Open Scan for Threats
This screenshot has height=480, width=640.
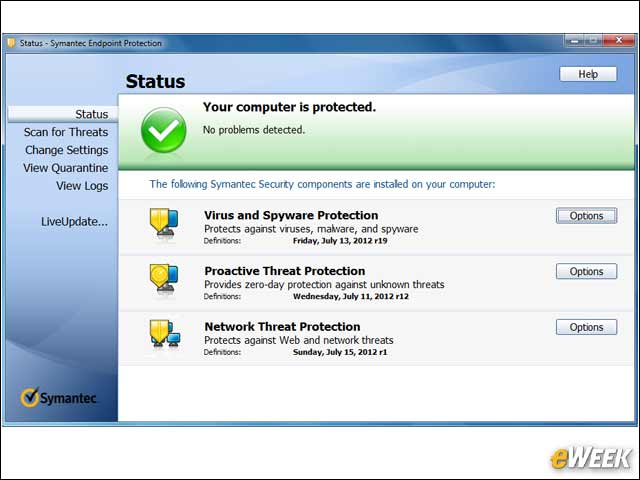pos(66,132)
